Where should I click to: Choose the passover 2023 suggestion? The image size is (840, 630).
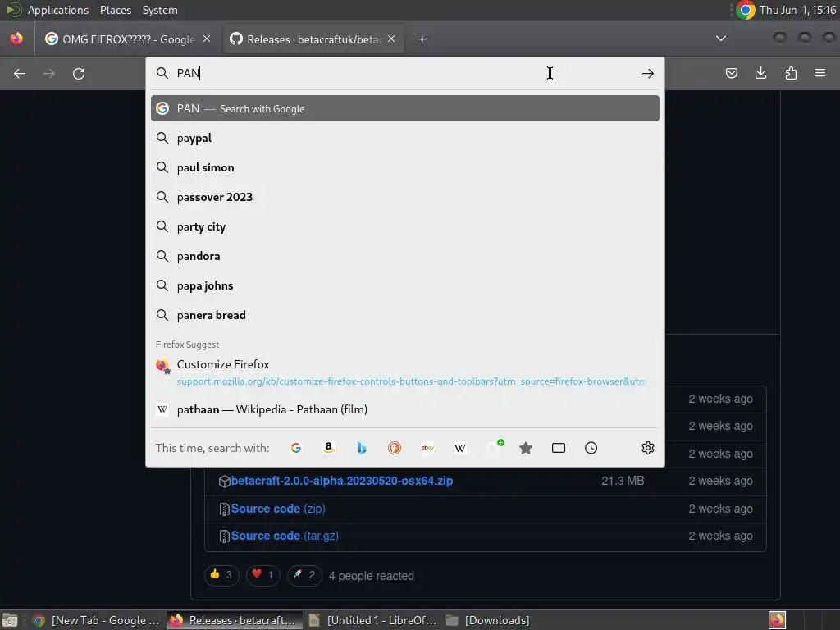(405, 197)
